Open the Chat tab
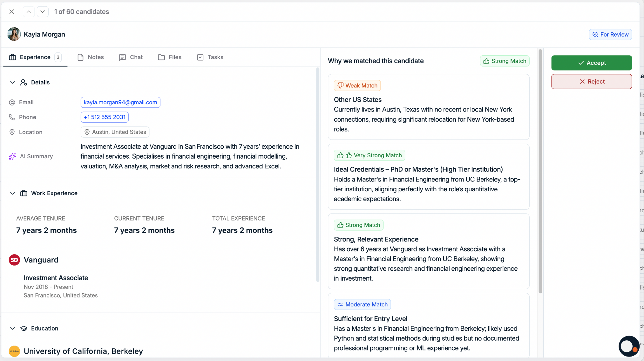Image resolution: width=644 pixels, height=361 pixels. [131, 57]
